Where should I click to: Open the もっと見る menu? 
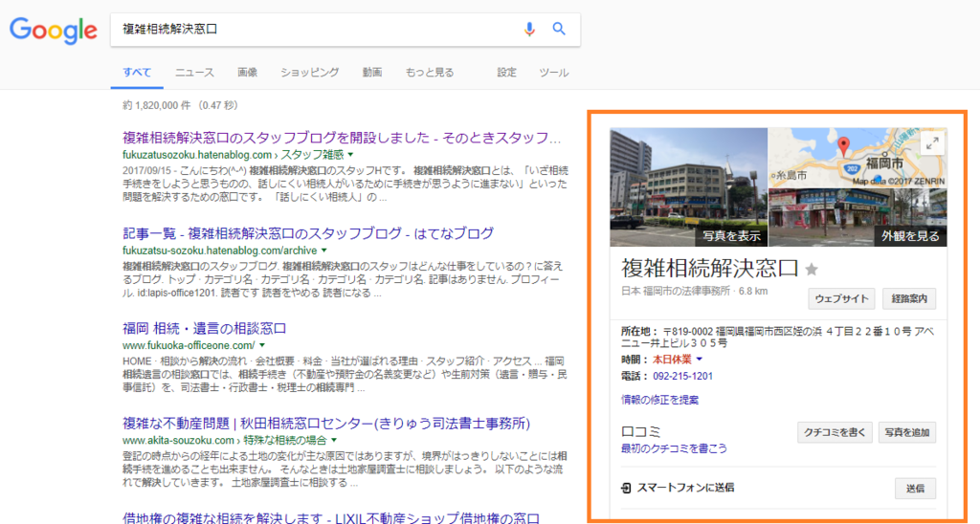click(430, 73)
